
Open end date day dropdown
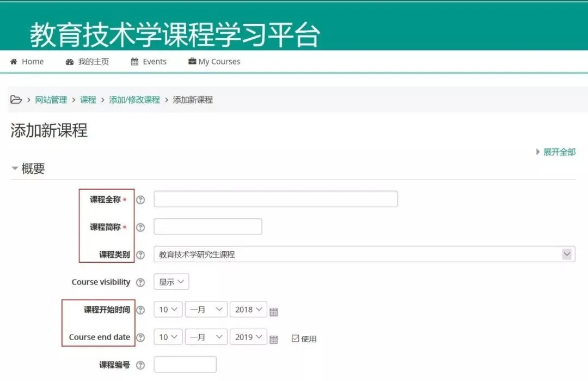coord(168,337)
